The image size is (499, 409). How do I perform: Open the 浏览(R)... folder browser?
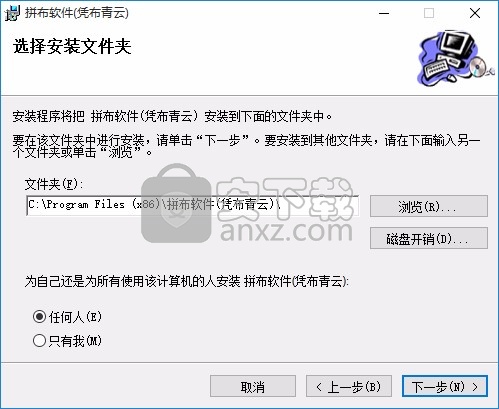429,206
